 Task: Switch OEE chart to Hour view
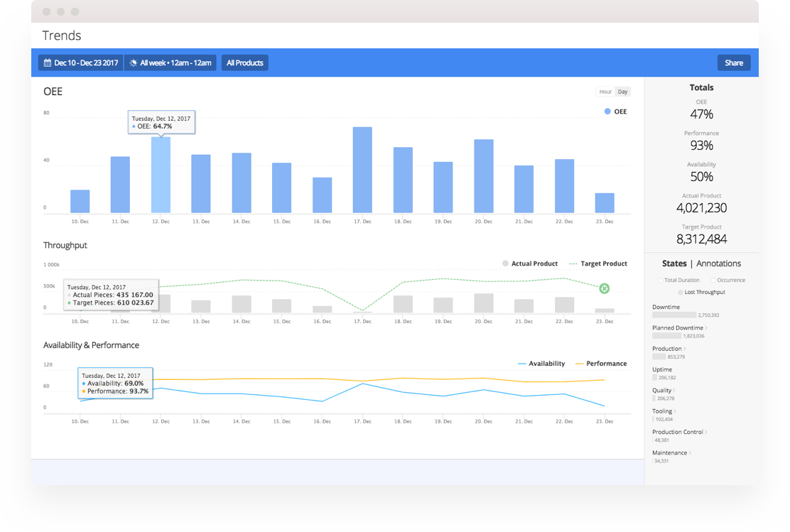(605, 92)
